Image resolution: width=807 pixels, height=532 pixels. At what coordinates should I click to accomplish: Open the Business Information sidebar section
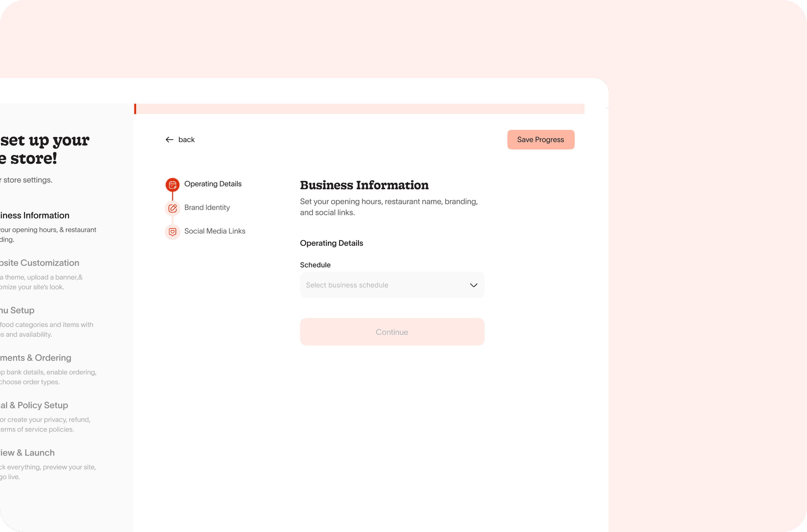[x=34, y=215]
